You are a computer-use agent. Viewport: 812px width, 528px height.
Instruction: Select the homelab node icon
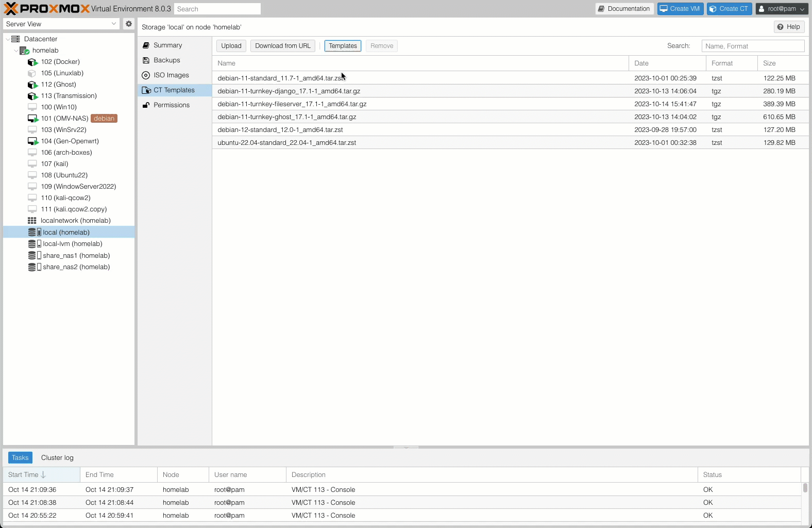point(24,51)
